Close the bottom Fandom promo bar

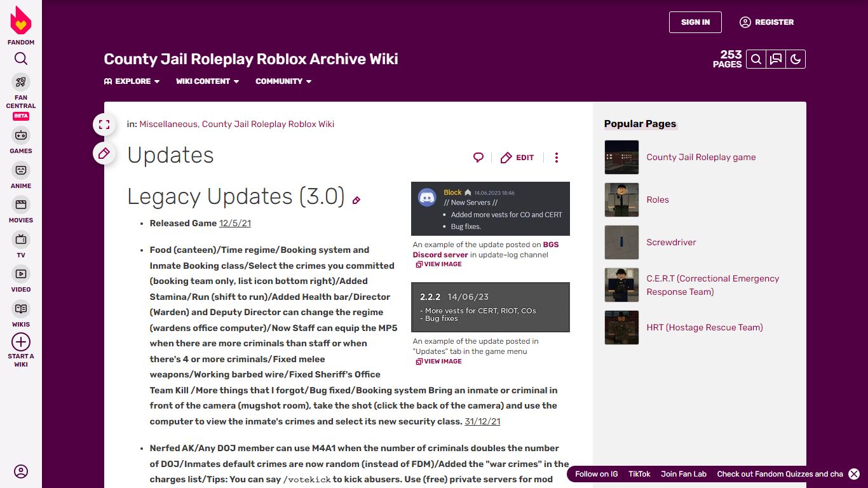(x=854, y=474)
